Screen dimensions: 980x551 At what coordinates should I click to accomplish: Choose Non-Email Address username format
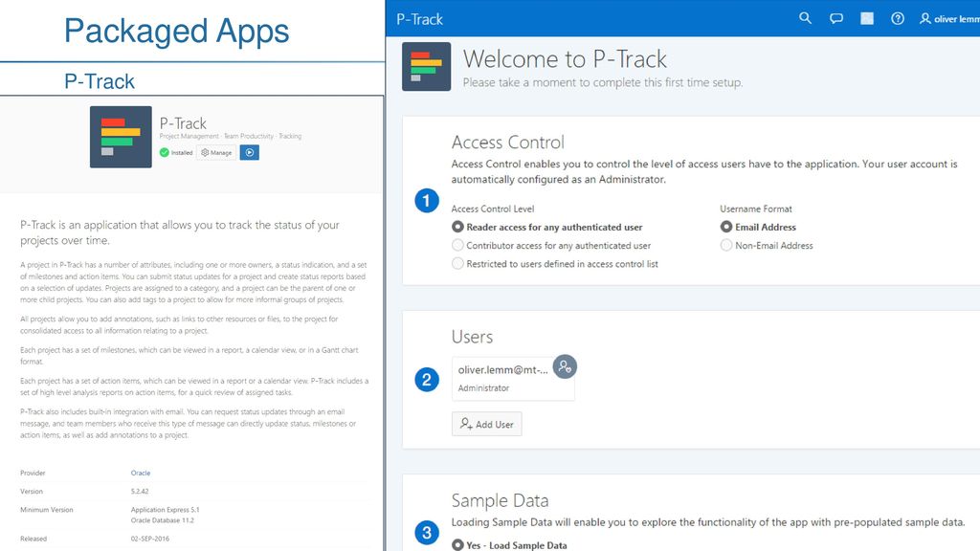(x=726, y=245)
